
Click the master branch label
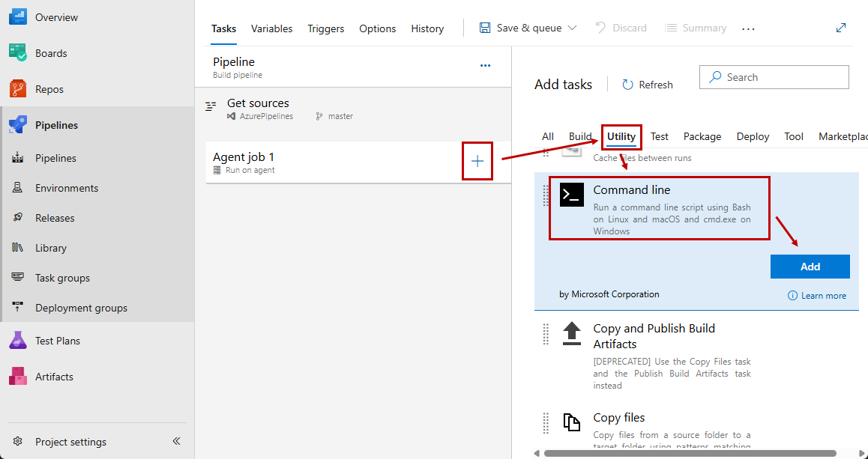[340, 116]
